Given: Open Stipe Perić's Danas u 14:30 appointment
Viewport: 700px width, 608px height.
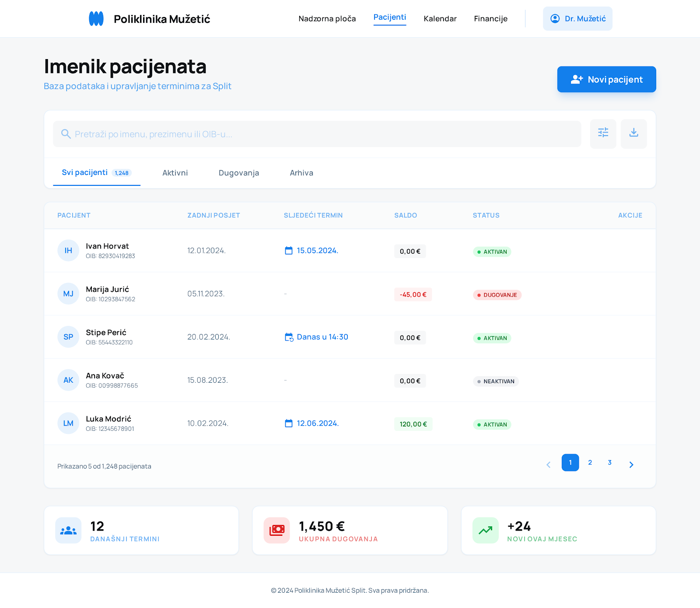Looking at the screenshot, I should click(x=322, y=337).
